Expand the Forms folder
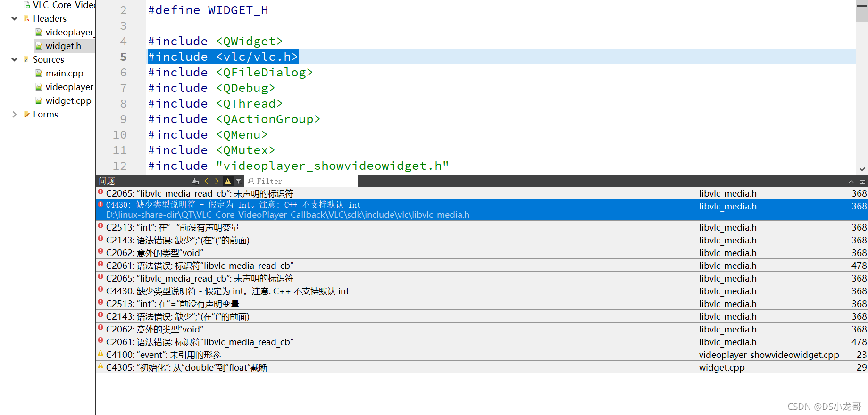 tap(14, 114)
